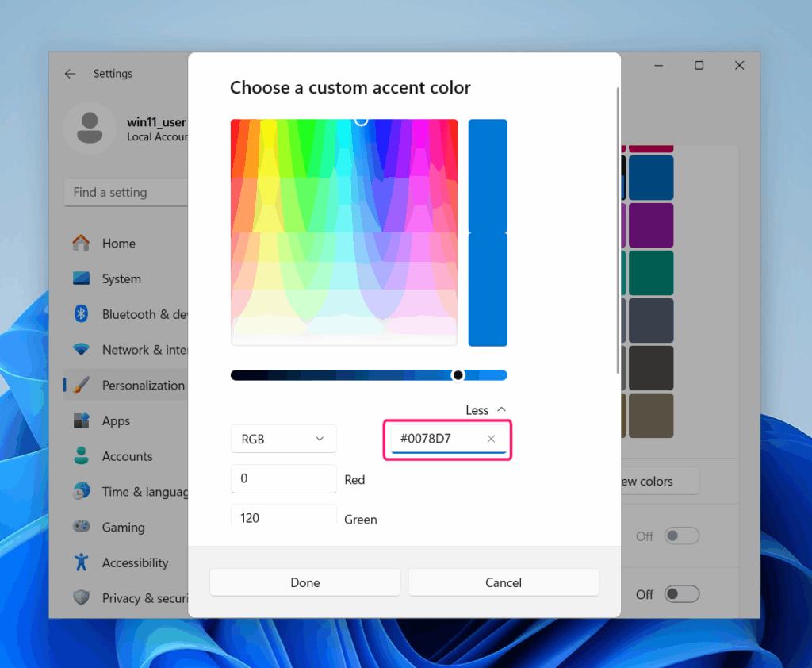
Task: Click the Cancel button
Action: point(504,582)
